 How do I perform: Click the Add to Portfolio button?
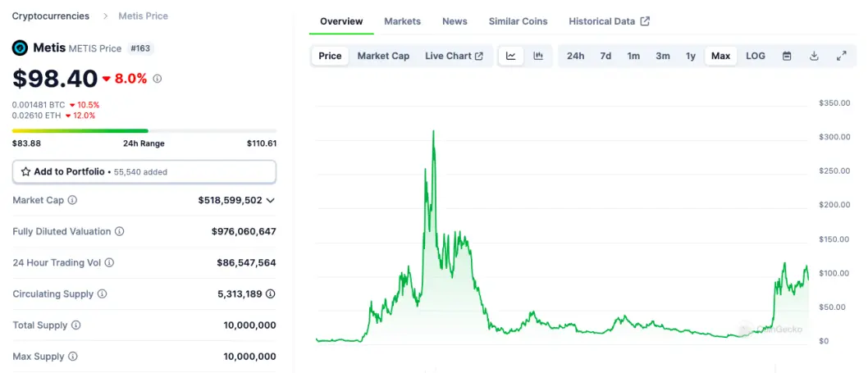144,171
